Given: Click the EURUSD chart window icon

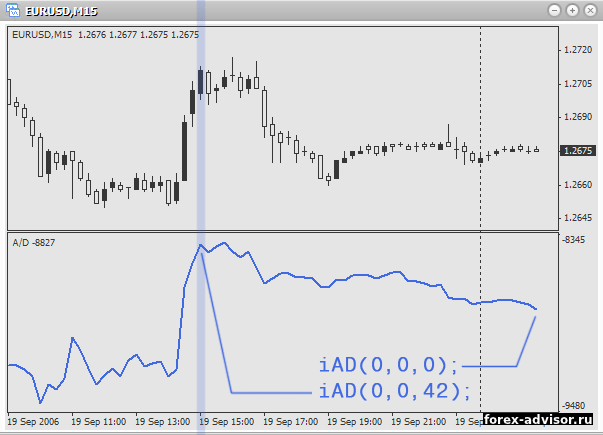Looking at the screenshot, I should point(13,10).
